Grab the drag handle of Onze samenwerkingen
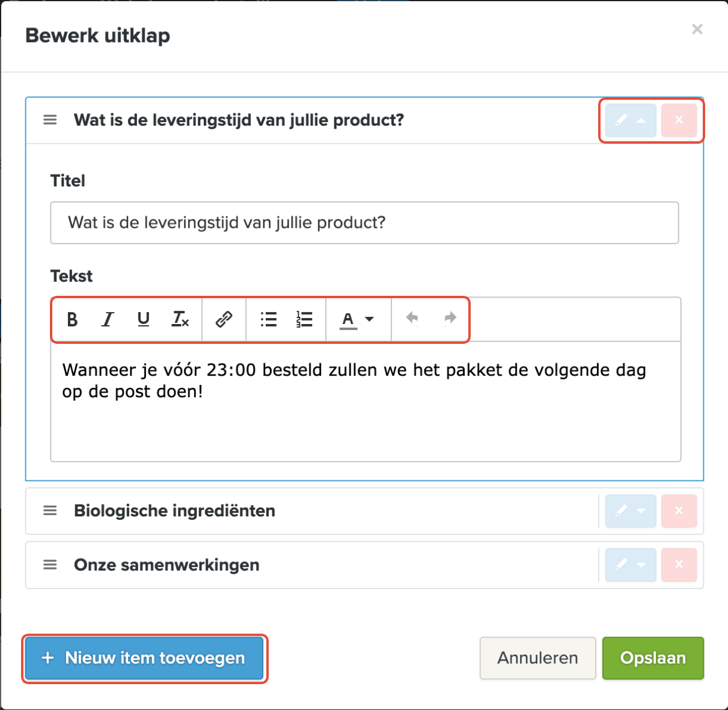The height and width of the screenshot is (710, 728). (50, 565)
